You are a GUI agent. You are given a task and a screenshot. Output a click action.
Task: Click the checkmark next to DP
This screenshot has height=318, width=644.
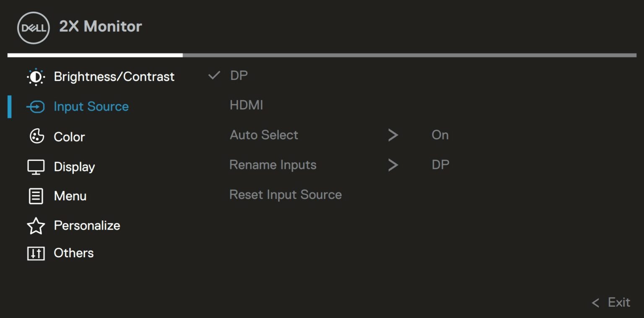pos(214,75)
